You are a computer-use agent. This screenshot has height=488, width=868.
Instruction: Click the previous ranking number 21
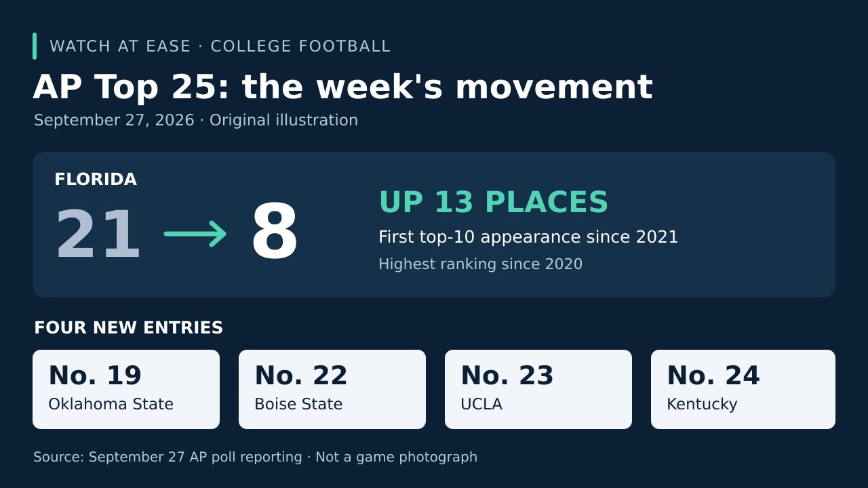click(x=98, y=235)
